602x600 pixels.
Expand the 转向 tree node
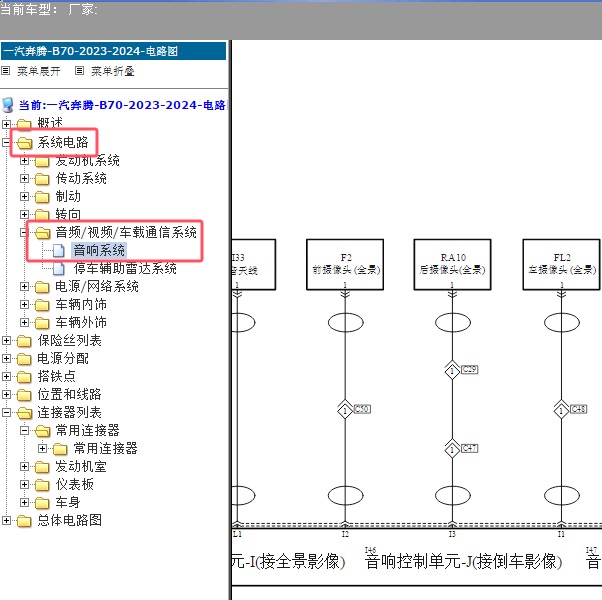[x=24, y=215]
